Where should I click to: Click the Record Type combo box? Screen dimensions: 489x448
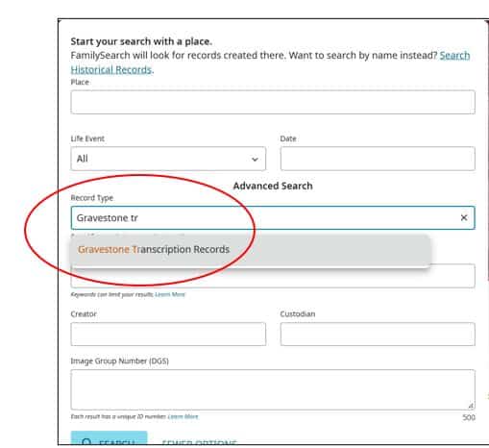point(273,218)
